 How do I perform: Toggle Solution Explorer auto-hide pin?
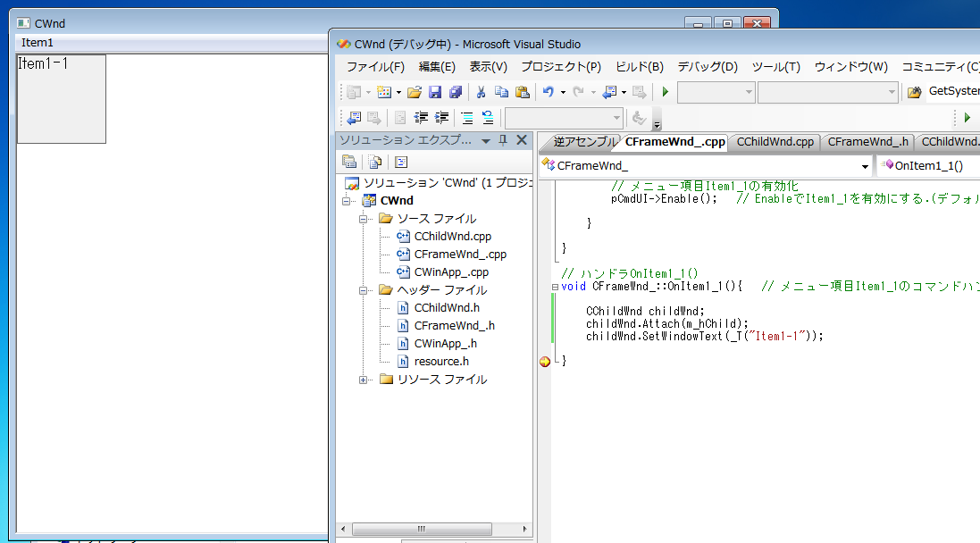tap(503, 140)
